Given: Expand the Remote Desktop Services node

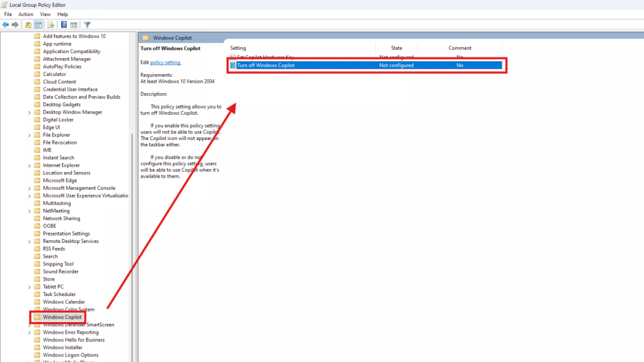Looking at the screenshot, I should point(30,241).
